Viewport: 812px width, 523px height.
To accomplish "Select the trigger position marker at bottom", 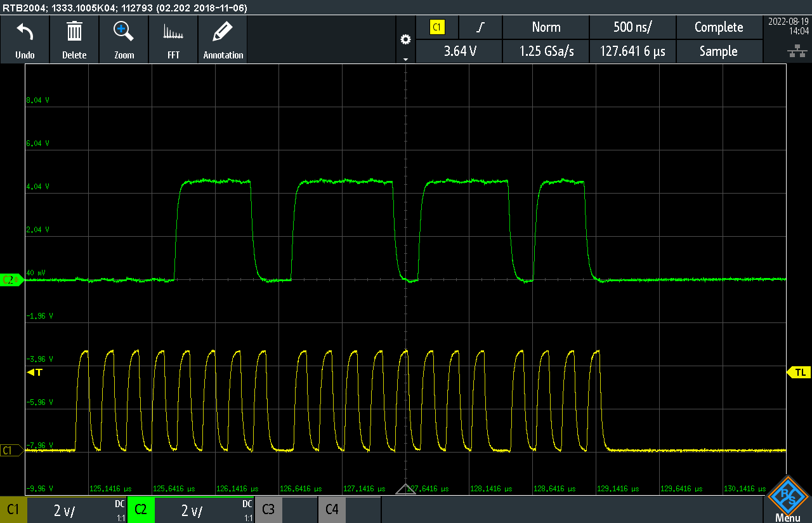I will point(405,489).
